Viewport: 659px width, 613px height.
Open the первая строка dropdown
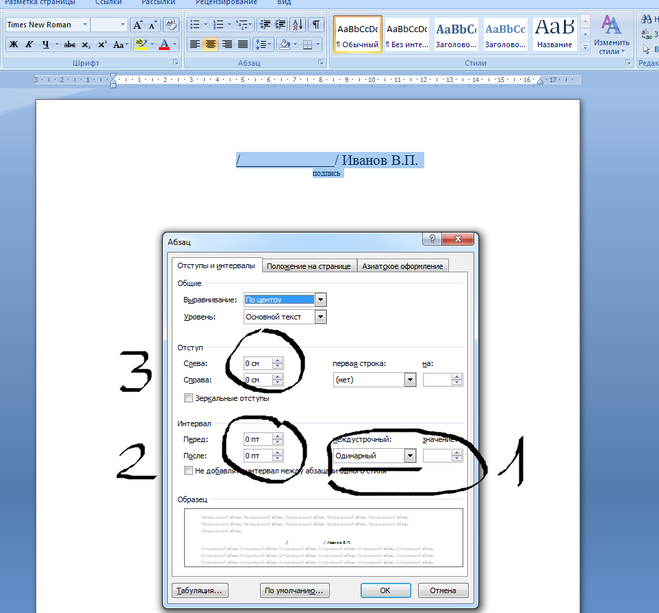click(x=410, y=380)
